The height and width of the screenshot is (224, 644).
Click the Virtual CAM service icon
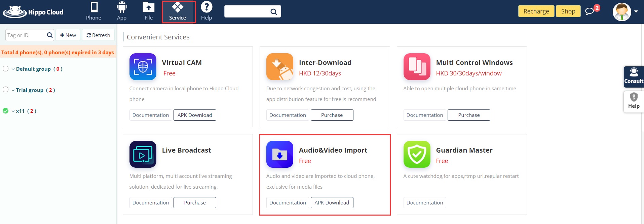[143, 67]
